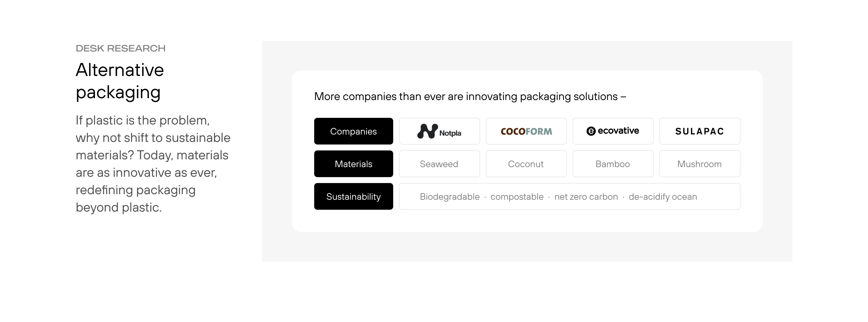The height and width of the screenshot is (322, 868).
Task: Click the 'More companies than ever' headline
Action: (x=470, y=97)
